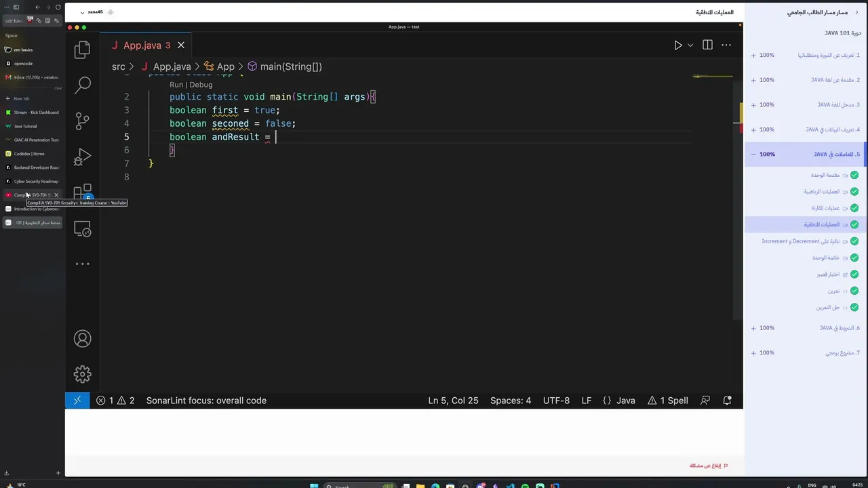Open the zana45 dropdown arrow
Screen dimensions: 868x488
pos(82,12)
